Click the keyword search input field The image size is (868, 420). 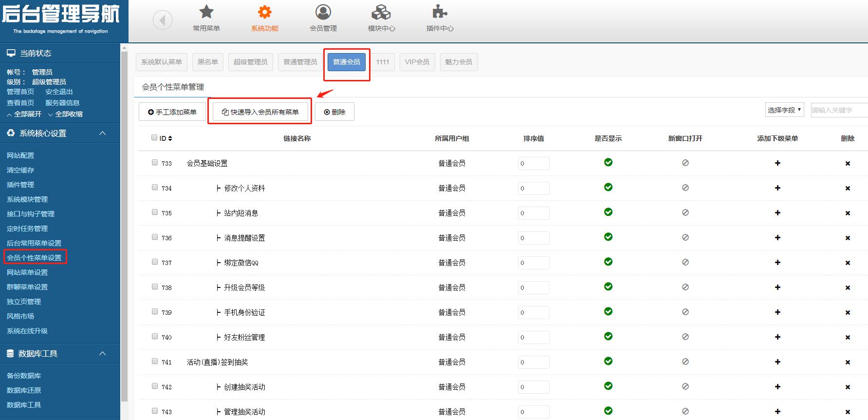[x=838, y=110]
